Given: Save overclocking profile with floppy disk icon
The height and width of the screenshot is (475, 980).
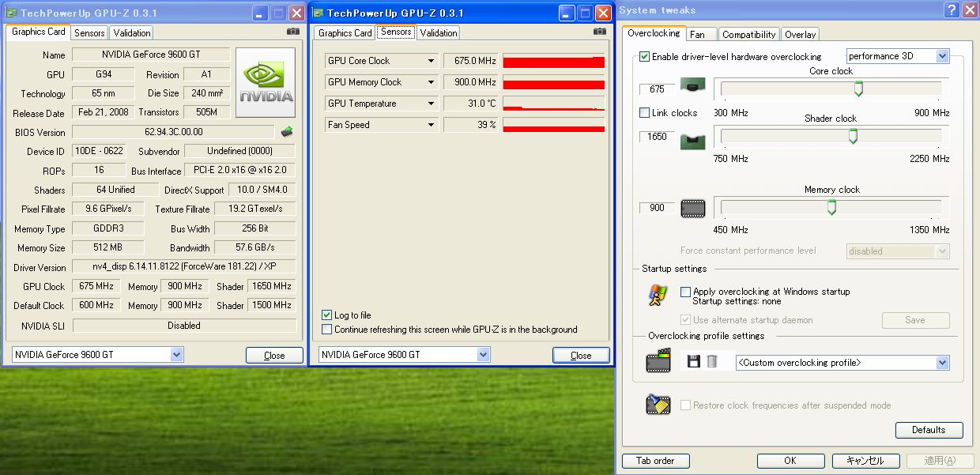Looking at the screenshot, I should [694, 361].
